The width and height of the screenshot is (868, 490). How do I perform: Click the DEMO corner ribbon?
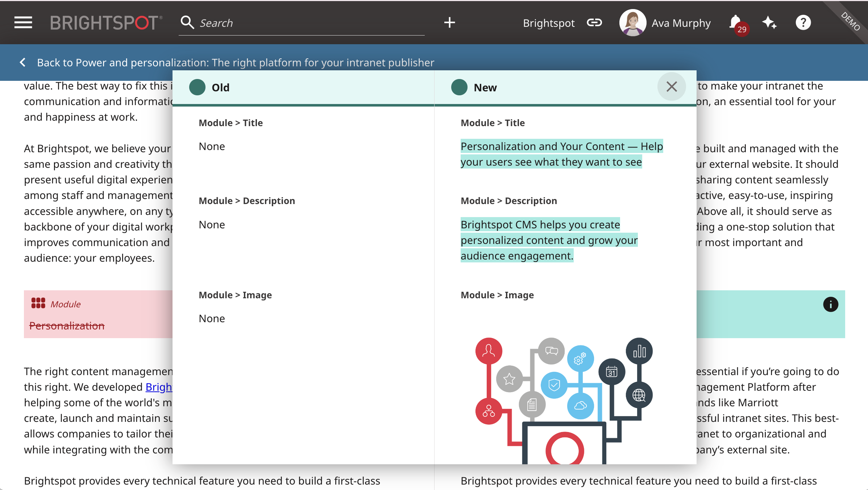(x=850, y=21)
